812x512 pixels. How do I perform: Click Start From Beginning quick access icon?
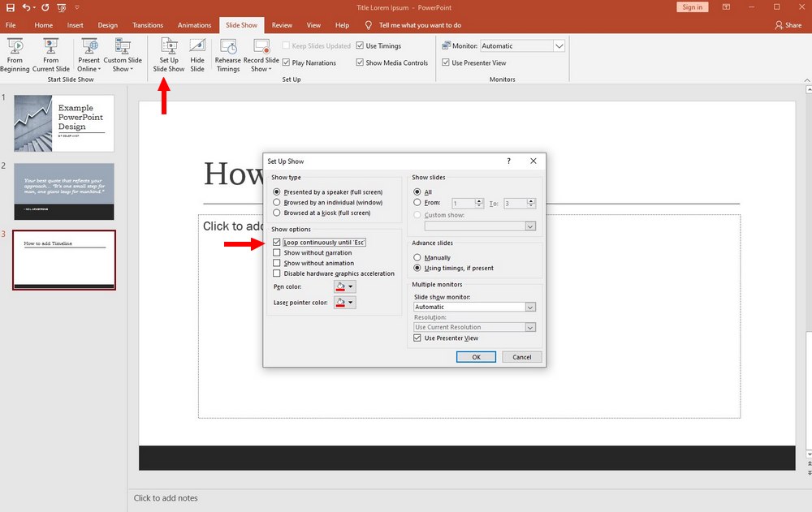(62, 8)
